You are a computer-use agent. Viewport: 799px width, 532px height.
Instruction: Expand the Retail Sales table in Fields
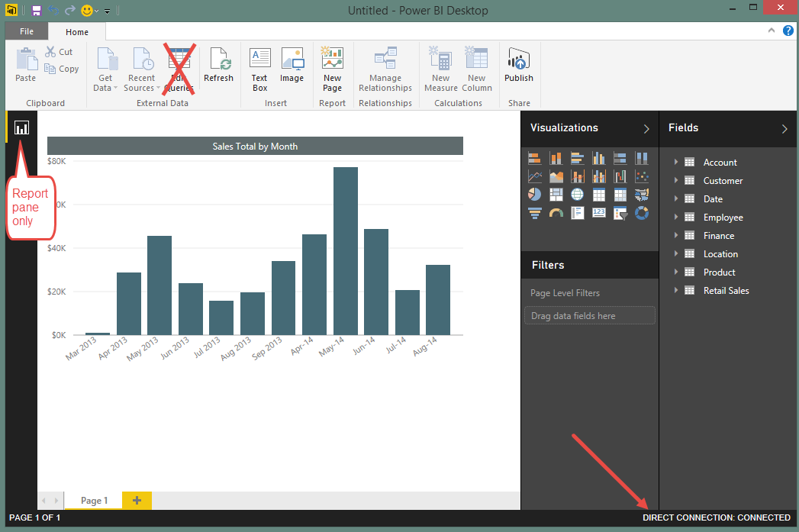(x=676, y=291)
